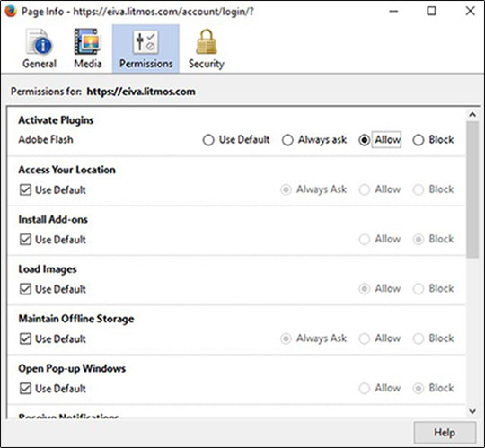Select Allow for Install Add-ons
This screenshot has width=485, height=448.
tap(365, 240)
